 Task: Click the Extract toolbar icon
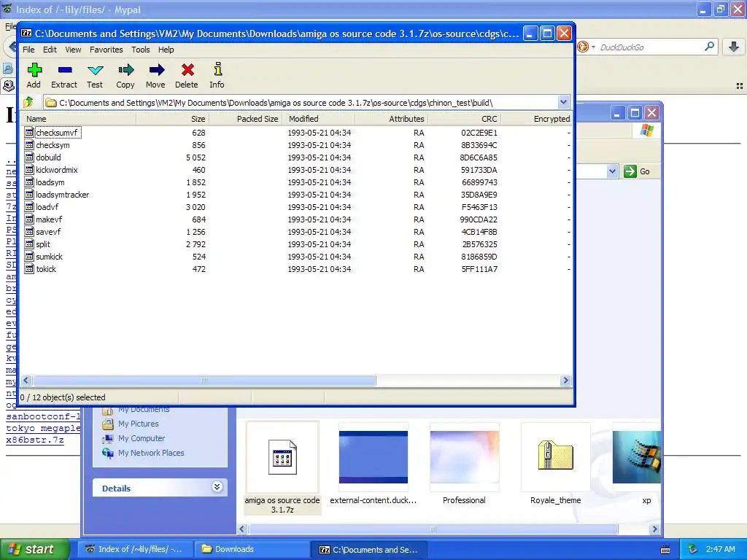click(x=64, y=71)
